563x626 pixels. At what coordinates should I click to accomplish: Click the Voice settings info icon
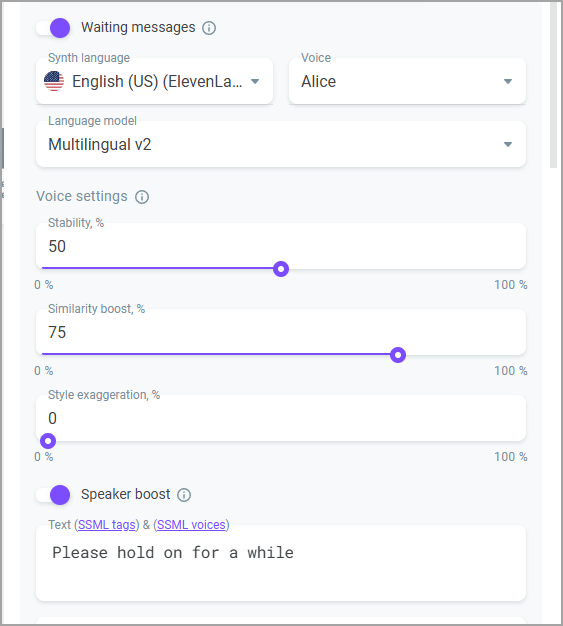click(x=142, y=197)
